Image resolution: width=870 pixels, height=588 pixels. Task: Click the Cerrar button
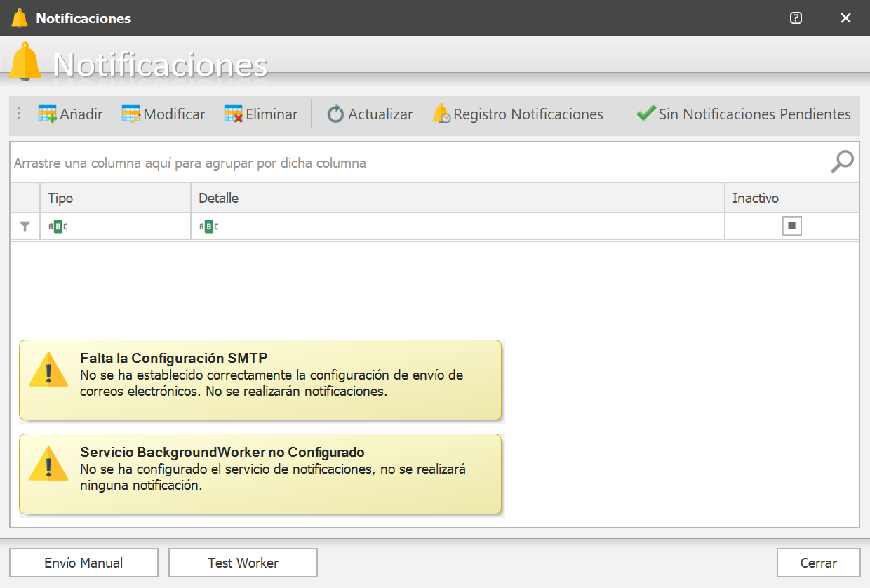(x=818, y=563)
